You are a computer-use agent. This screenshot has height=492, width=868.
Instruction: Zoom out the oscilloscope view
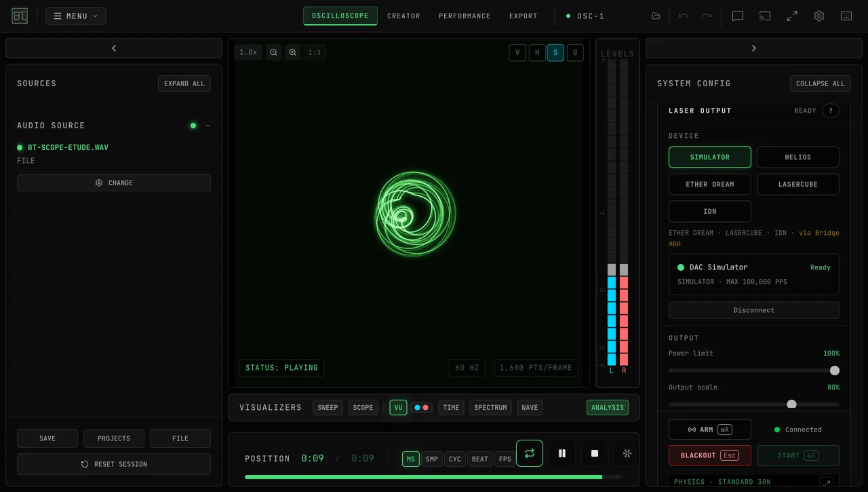273,52
